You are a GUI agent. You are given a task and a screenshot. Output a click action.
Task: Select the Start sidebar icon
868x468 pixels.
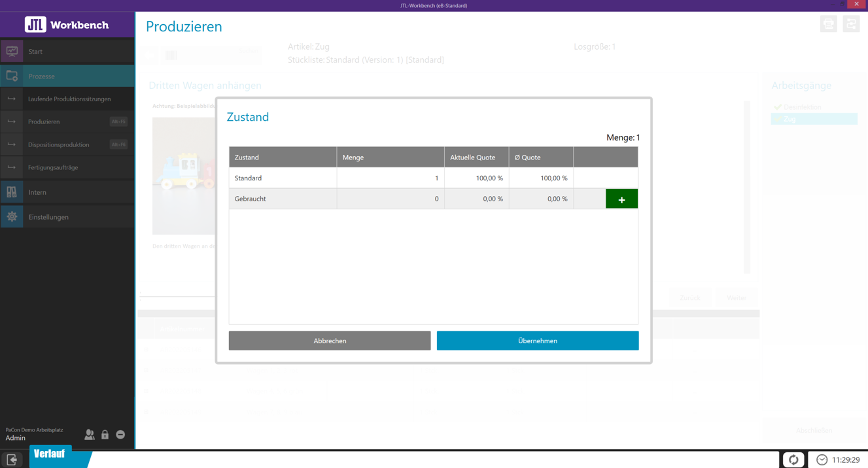tap(13, 50)
